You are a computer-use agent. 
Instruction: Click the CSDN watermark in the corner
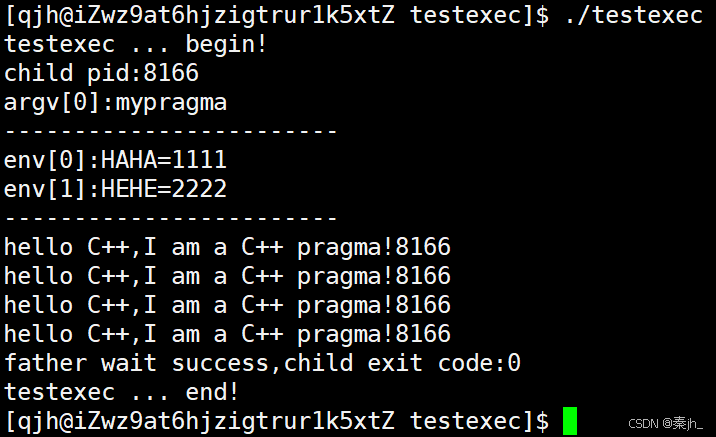[670, 424]
